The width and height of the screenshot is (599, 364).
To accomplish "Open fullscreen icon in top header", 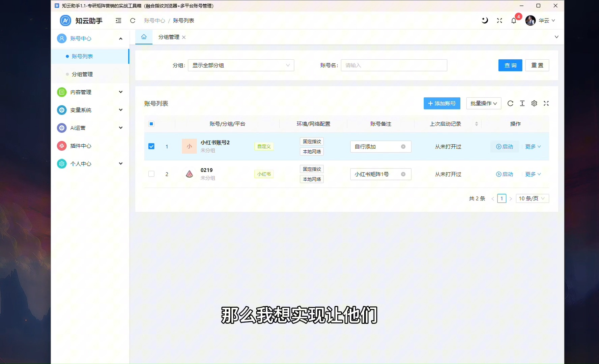I will (500, 21).
